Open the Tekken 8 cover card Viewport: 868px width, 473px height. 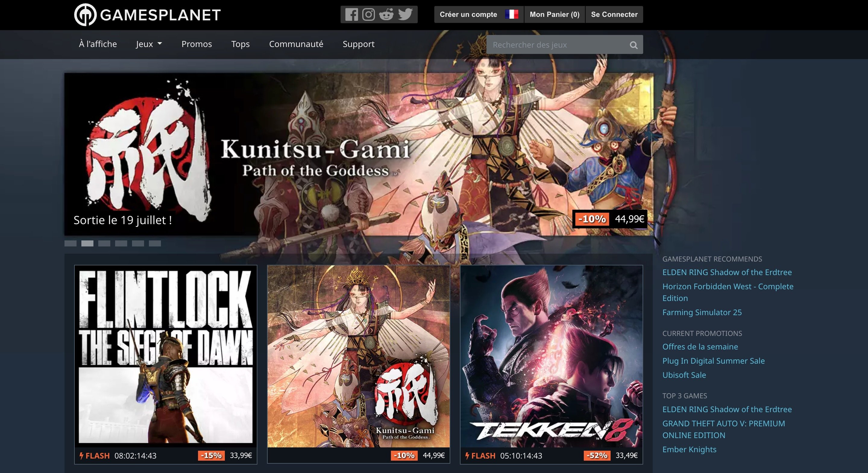click(x=552, y=356)
